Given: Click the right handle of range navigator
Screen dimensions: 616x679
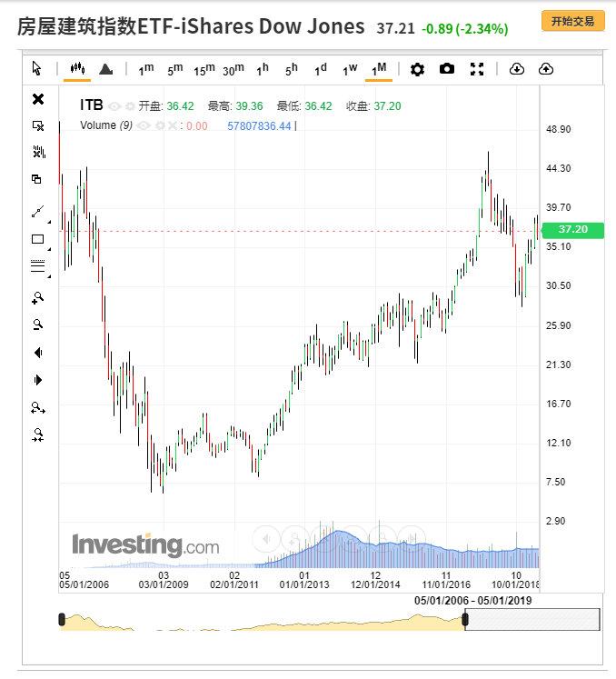Looking at the screenshot, I should tap(465, 619).
